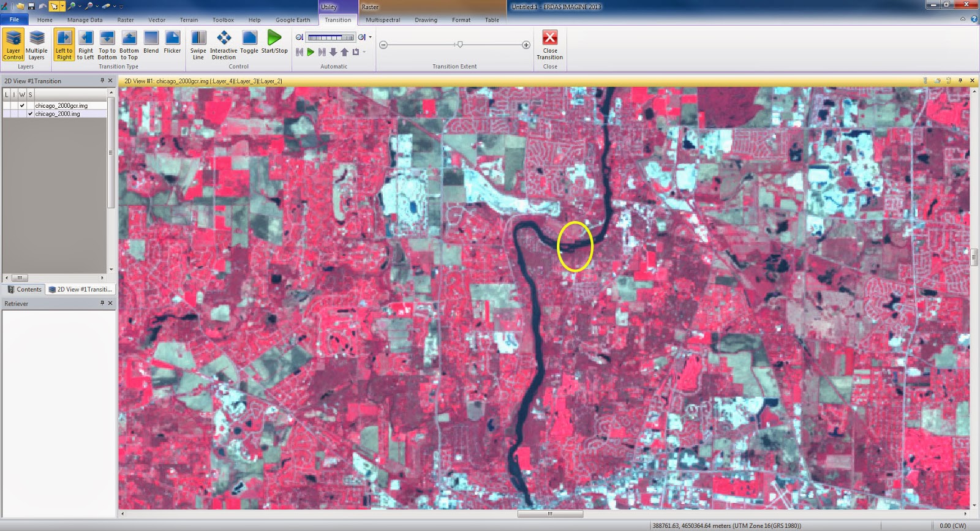Switch to 2D View #1 Transition panel tab
980x531 pixels.
(x=80, y=289)
